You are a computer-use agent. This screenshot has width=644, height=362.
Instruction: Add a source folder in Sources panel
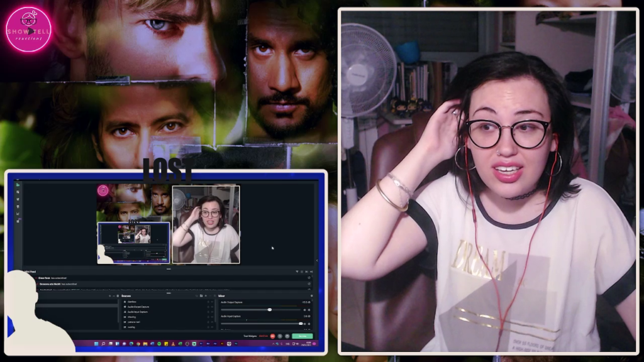[x=201, y=295]
